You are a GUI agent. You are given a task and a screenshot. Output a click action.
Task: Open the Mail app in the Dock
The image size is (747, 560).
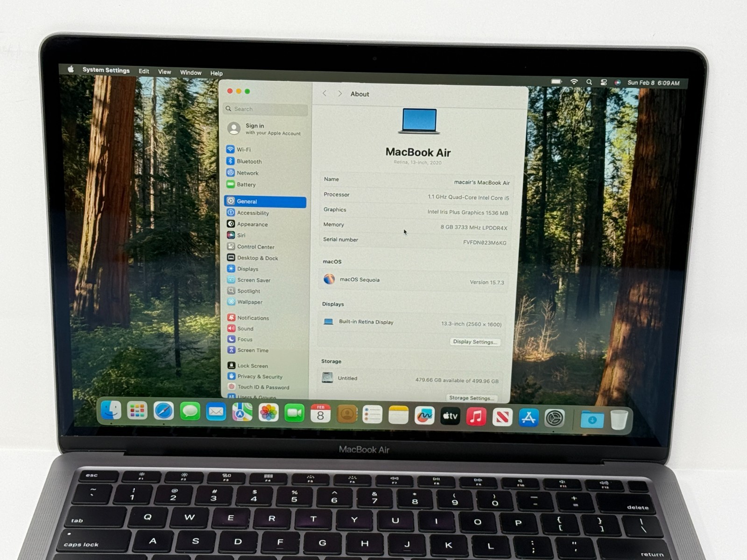tap(216, 412)
